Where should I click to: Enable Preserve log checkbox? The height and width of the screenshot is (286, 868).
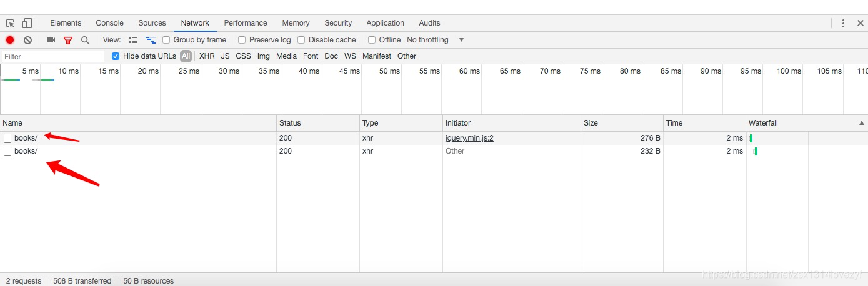[x=242, y=40]
